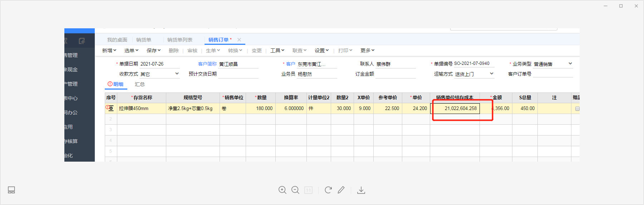The height and width of the screenshot is (205, 644).
Task: Open the 业务类型 combo box
Action: pos(553,64)
